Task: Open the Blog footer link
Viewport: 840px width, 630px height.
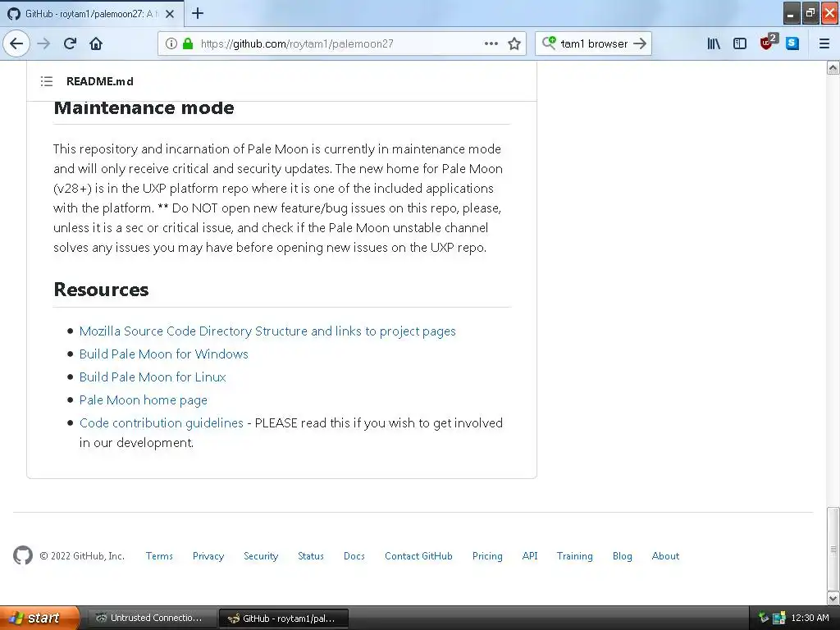Action: [622, 556]
